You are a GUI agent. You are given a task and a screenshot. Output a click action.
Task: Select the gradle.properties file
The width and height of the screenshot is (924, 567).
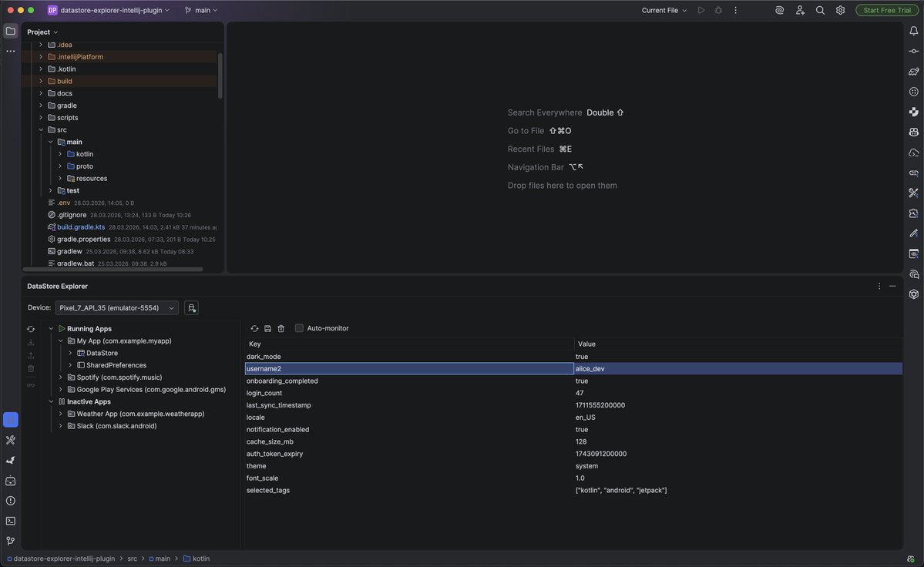point(84,240)
